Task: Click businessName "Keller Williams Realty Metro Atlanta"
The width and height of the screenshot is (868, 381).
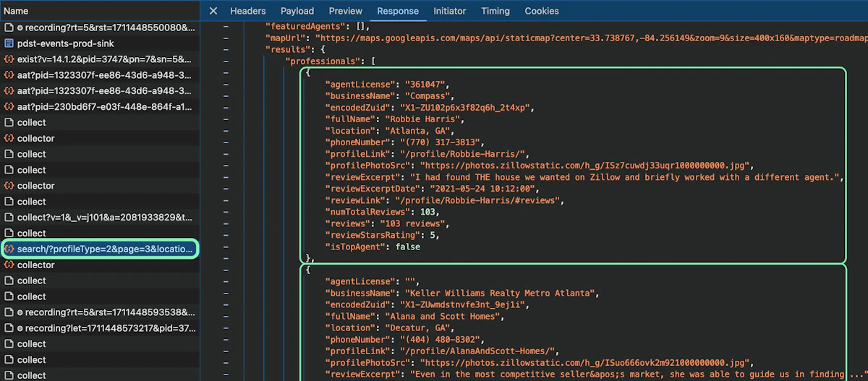Action: [x=499, y=293]
